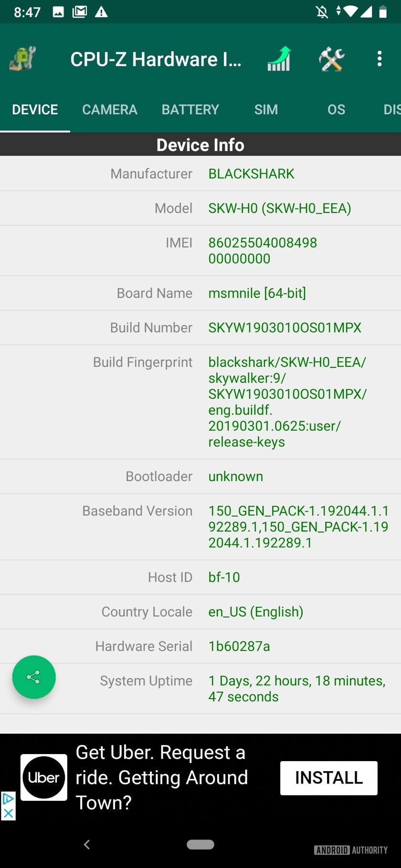Switch to the CAMERA tab

click(109, 110)
